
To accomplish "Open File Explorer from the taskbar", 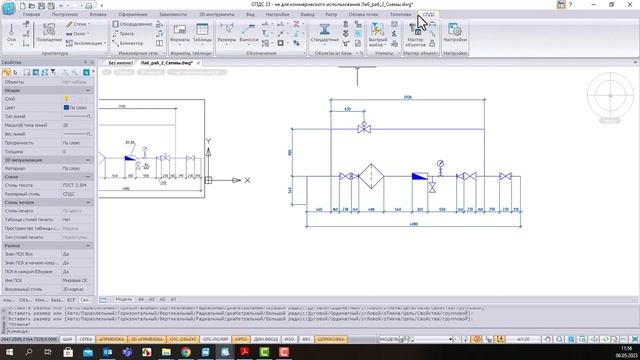I will point(166,352).
